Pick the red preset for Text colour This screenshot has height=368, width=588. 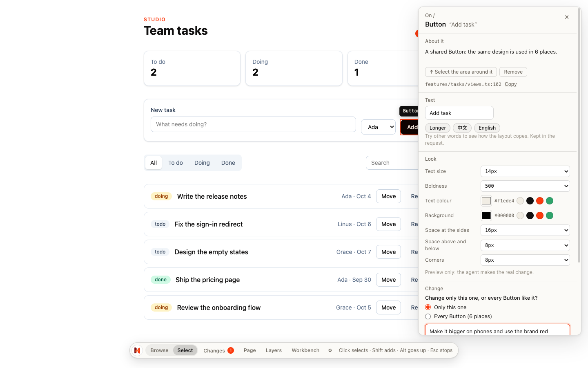540,201
